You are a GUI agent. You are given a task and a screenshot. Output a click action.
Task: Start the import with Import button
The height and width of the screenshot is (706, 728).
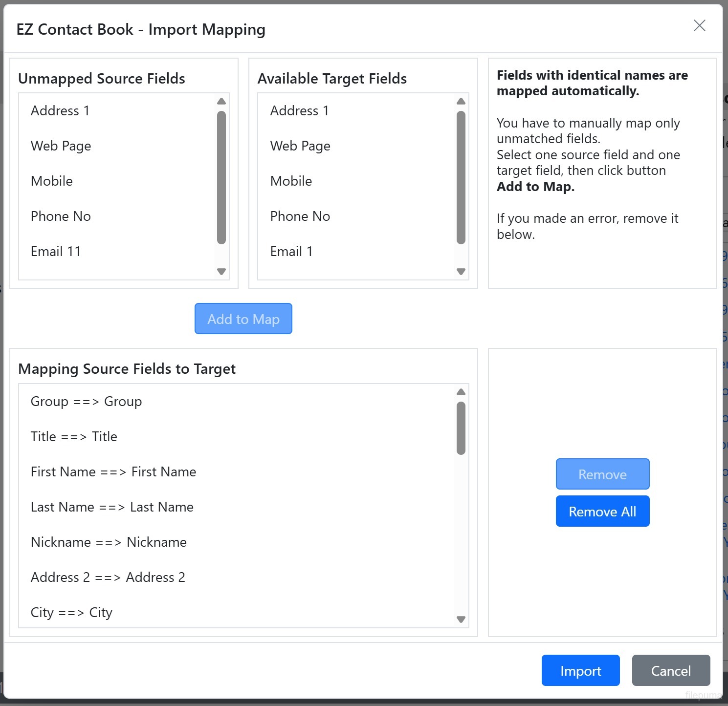pyautogui.click(x=580, y=671)
